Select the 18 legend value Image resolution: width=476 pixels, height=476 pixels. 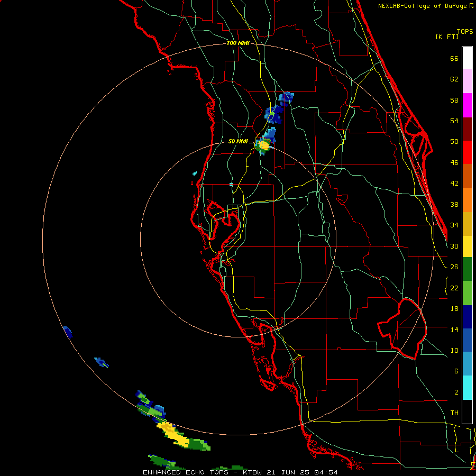point(454,309)
